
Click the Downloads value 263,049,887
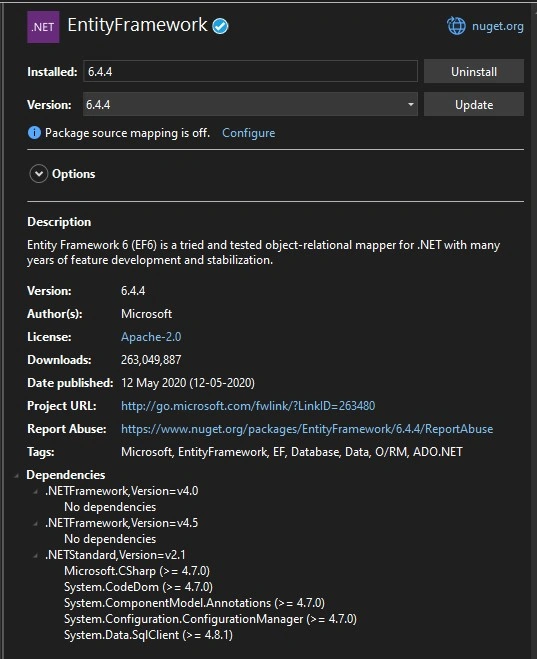[151, 360]
